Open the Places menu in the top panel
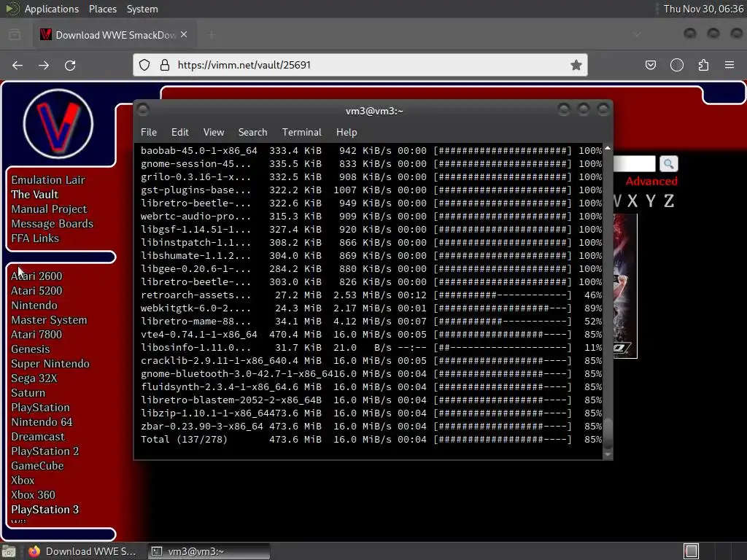The width and height of the screenshot is (747, 560). point(103,9)
